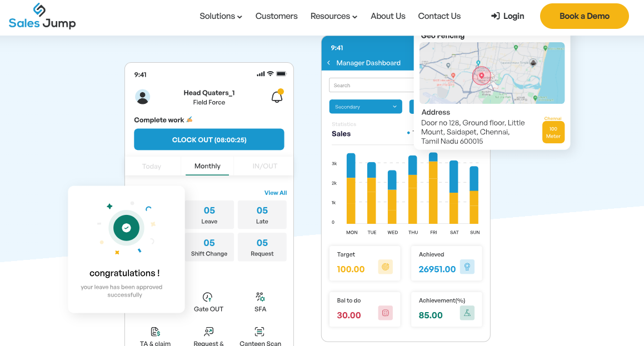Click the red location pin on map
The height and width of the screenshot is (346, 644).
click(x=482, y=76)
